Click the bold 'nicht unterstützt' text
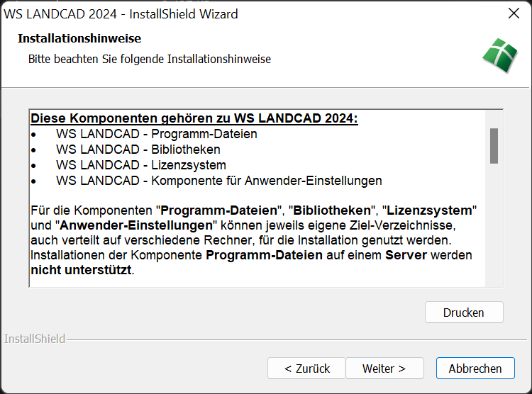Image resolution: width=532 pixels, height=394 pixels. click(x=81, y=270)
